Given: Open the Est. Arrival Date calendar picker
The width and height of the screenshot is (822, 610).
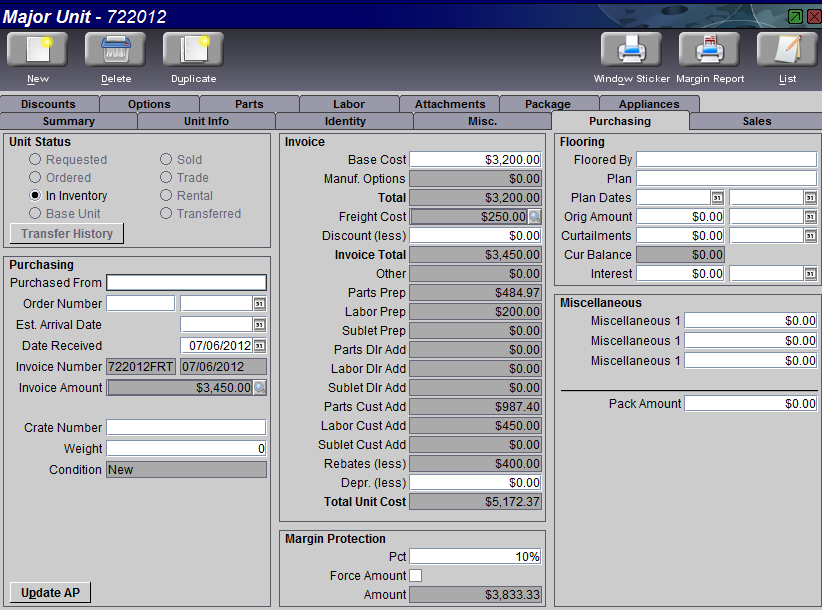Looking at the screenshot, I should 260,325.
